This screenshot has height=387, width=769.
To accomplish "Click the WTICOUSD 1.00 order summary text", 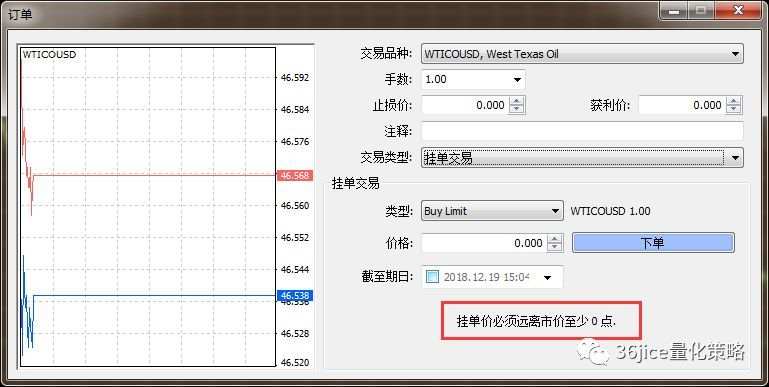I will point(610,211).
